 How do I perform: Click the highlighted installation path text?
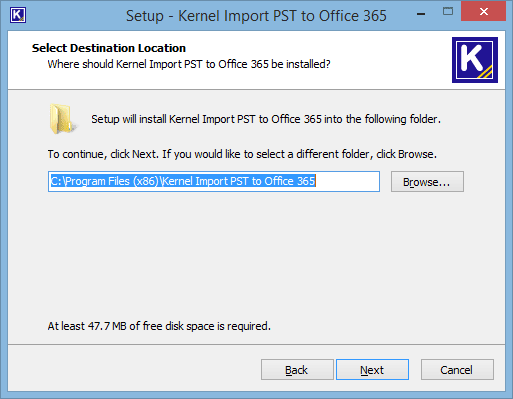click(x=183, y=181)
